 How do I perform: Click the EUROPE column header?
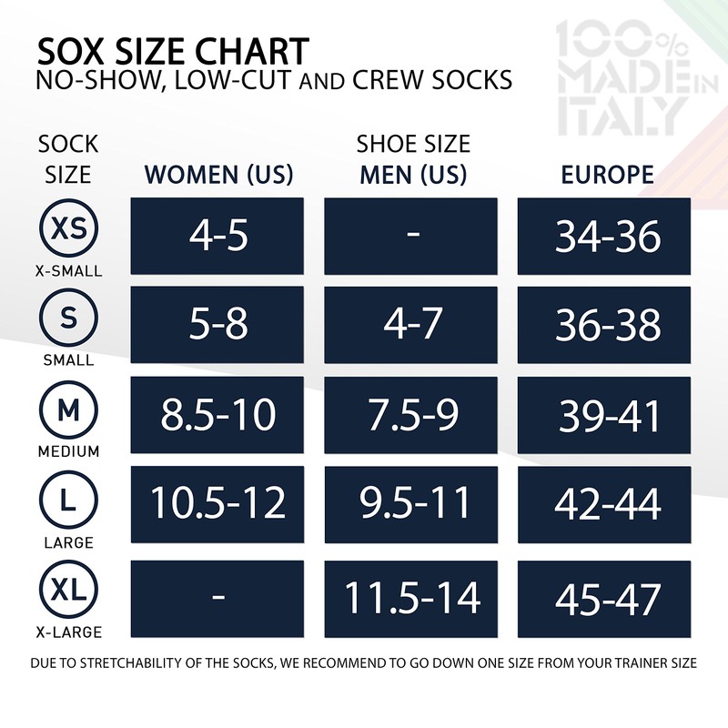[607, 174]
